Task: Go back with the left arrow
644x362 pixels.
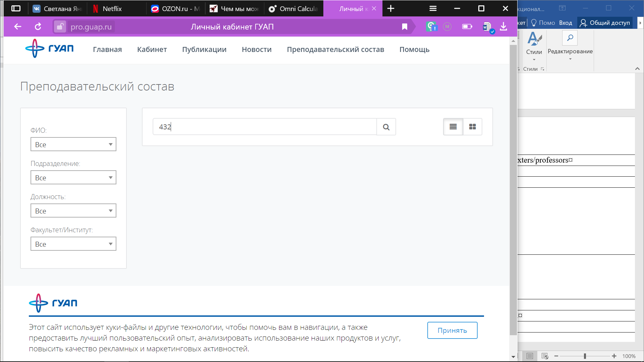Action: click(x=18, y=27)
